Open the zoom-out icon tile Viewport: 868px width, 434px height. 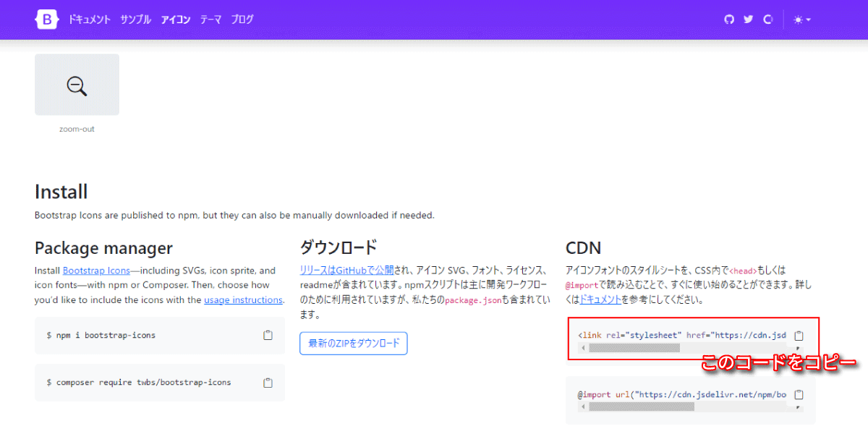tap(77, 85)
